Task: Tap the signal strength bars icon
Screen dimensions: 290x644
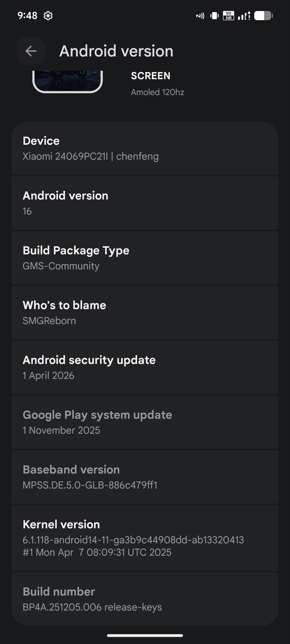Action: pos(244,16)
